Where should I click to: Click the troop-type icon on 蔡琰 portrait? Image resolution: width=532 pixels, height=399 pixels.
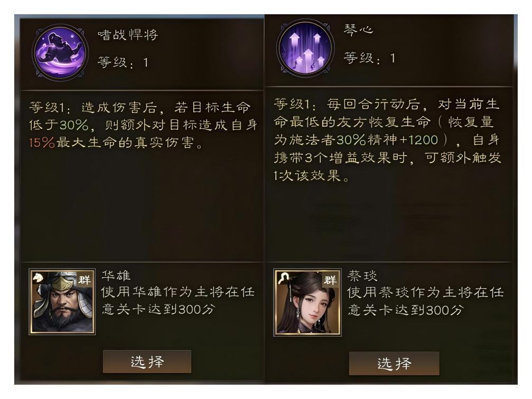[283, 278]
